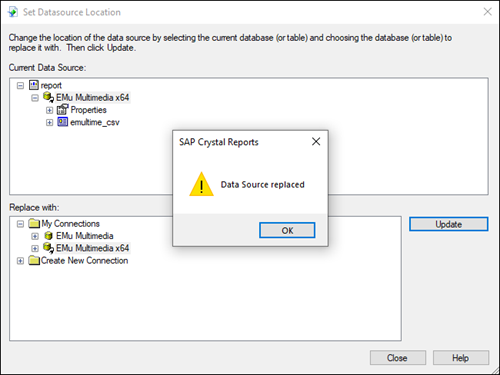Select the report label in the tree

click(x=51, y=86)
